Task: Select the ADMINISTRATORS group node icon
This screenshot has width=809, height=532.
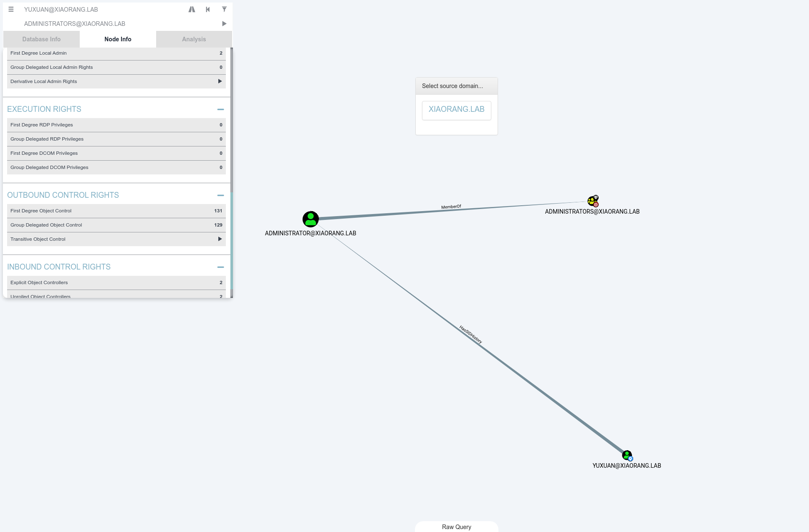Action: click(592, 201)
